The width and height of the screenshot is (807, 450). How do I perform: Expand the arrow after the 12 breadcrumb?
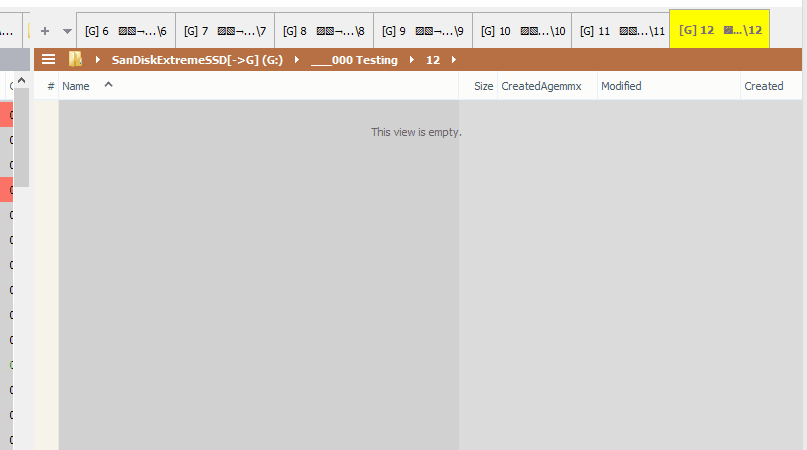(453, 60)
